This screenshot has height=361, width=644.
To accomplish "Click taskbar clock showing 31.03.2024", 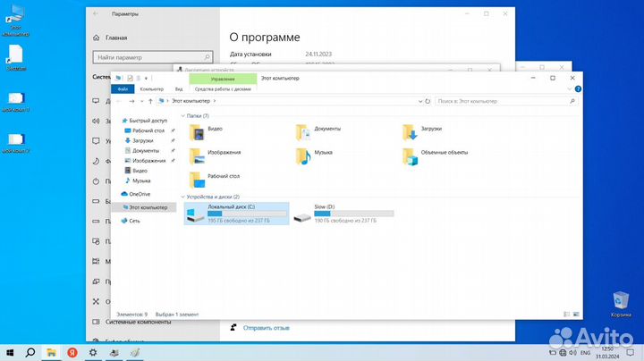I will coord(607,352).
